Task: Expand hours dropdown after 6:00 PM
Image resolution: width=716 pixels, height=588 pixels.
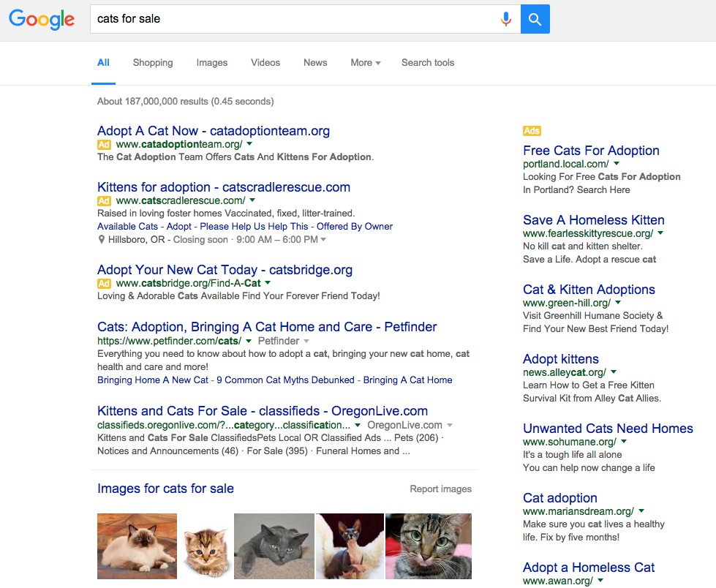Action: pyautogui.click(x=323, y=240)
